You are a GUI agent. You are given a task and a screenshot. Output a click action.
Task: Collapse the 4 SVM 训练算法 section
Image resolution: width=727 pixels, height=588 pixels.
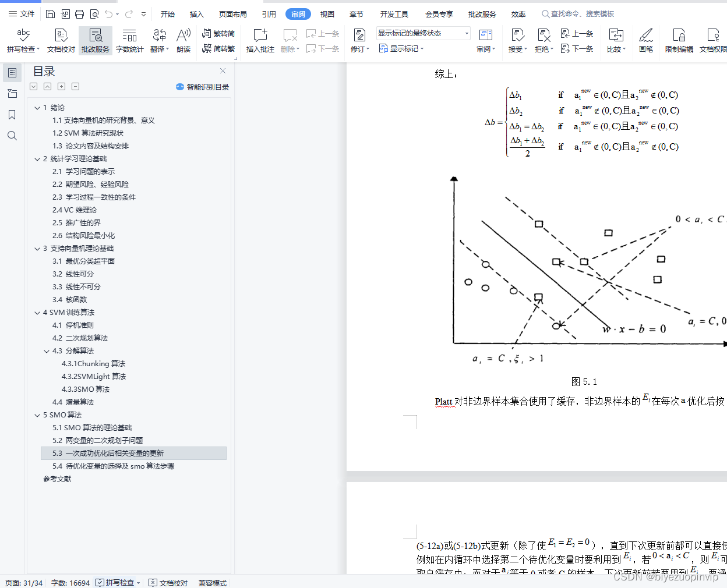(37, 313)
